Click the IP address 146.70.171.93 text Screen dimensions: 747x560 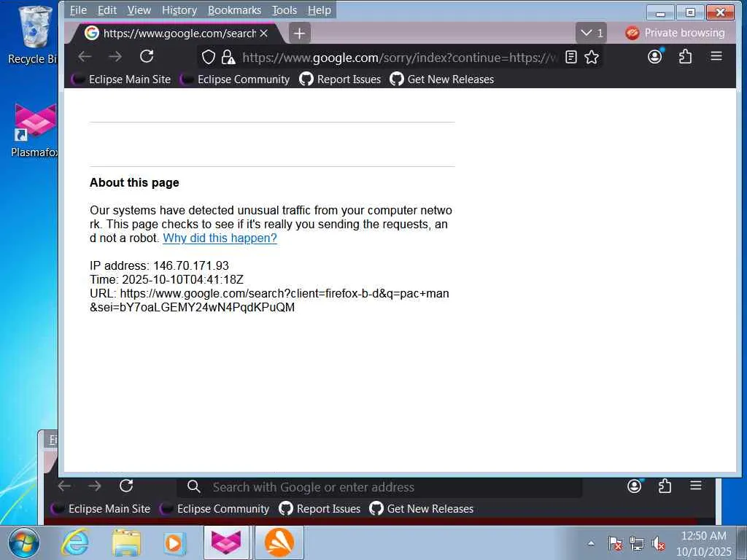pyautogui.click(x=191, y=265)
